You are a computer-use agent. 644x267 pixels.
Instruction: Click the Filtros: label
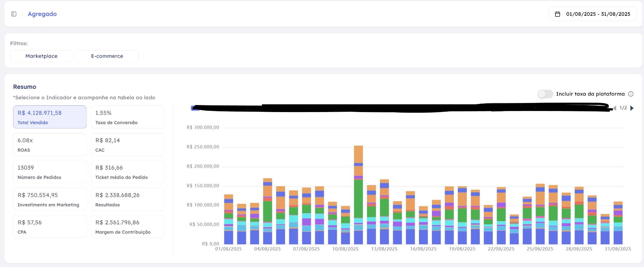(19, 43)
